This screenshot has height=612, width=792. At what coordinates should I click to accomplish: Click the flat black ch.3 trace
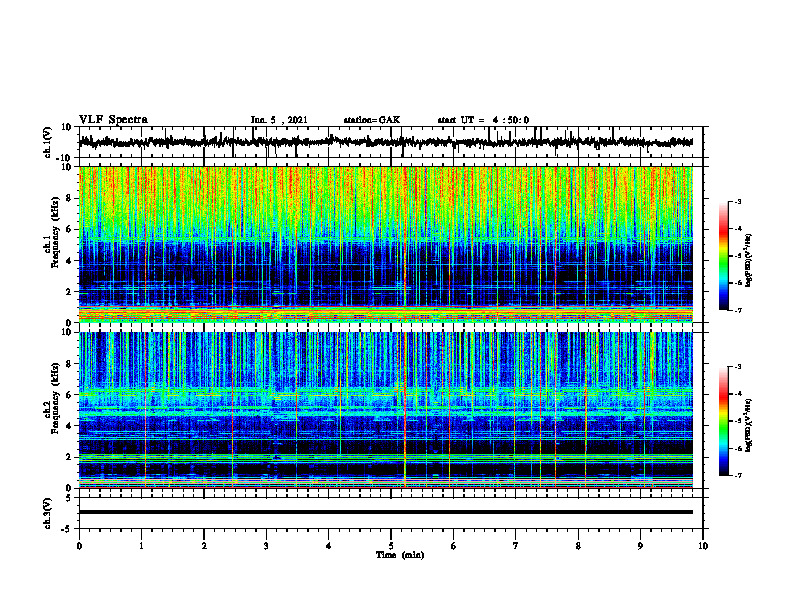[x=386, y=512]
